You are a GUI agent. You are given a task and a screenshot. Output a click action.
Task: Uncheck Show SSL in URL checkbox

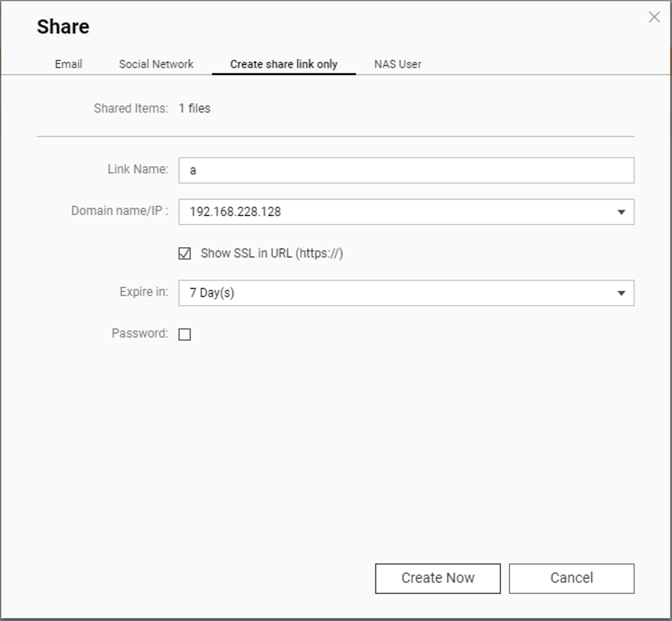tap(184, 253)
